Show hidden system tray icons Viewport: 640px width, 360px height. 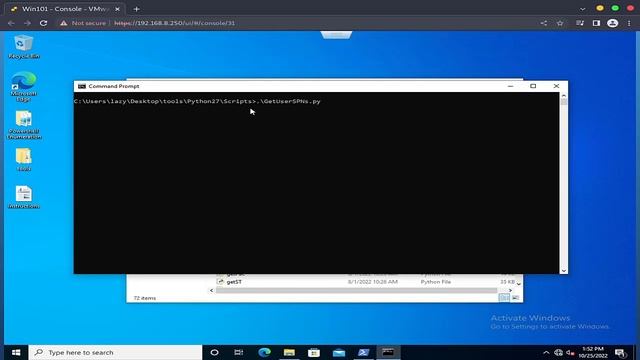(x=546, y=353)
